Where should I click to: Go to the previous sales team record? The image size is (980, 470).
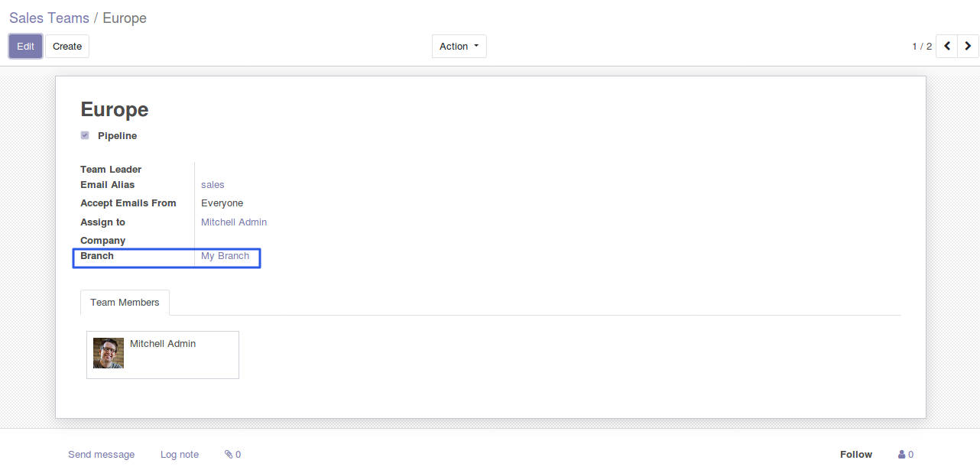pos(947,47)
